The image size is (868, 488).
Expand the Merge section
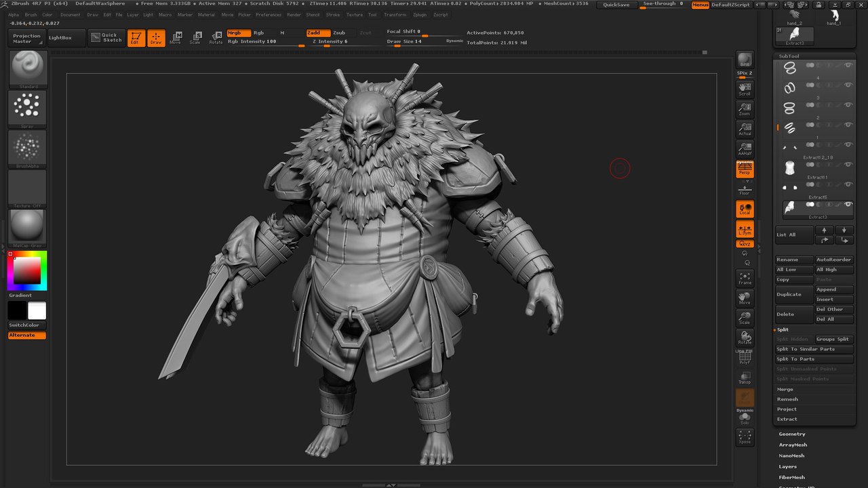[785, 389]
